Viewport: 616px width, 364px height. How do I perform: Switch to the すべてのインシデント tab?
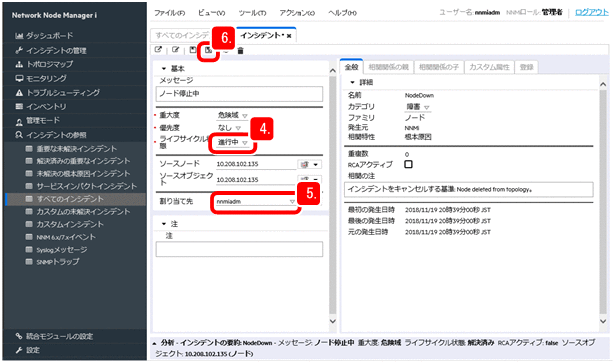pyautogui.click(x=182, y=35)
